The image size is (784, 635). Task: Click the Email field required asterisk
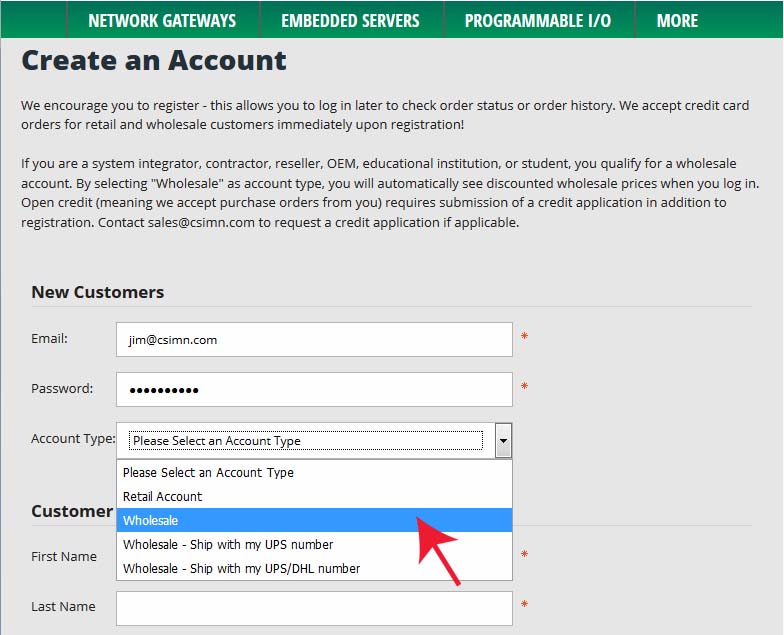[524, 336]
